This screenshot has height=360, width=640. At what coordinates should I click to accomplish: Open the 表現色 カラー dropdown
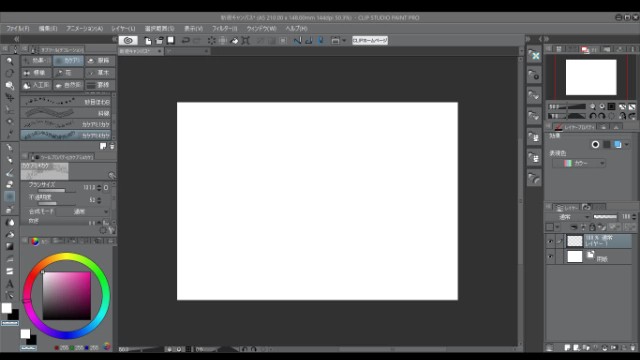click(579, 163)
